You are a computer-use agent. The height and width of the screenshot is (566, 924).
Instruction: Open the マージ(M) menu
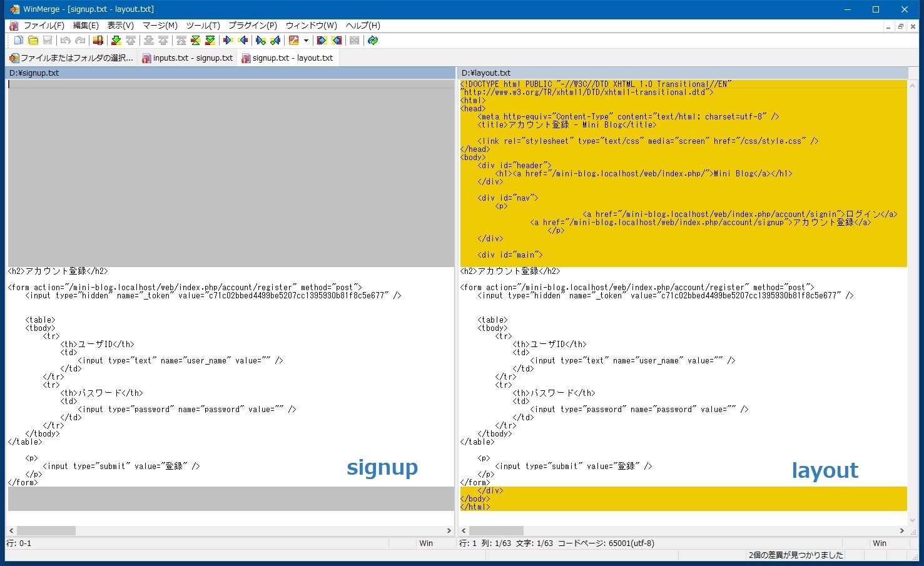pos(160,26)
